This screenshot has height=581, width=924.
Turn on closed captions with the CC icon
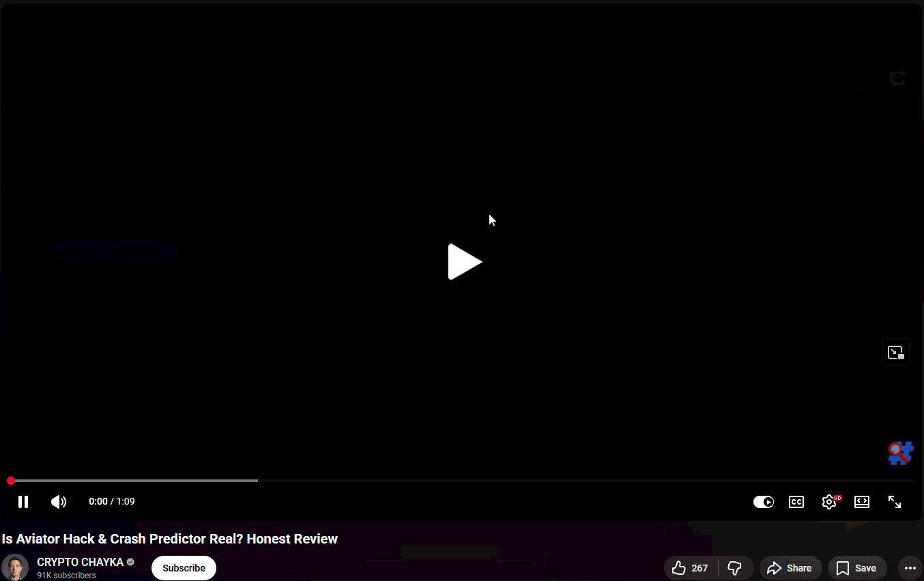click(x=796, y=502)
